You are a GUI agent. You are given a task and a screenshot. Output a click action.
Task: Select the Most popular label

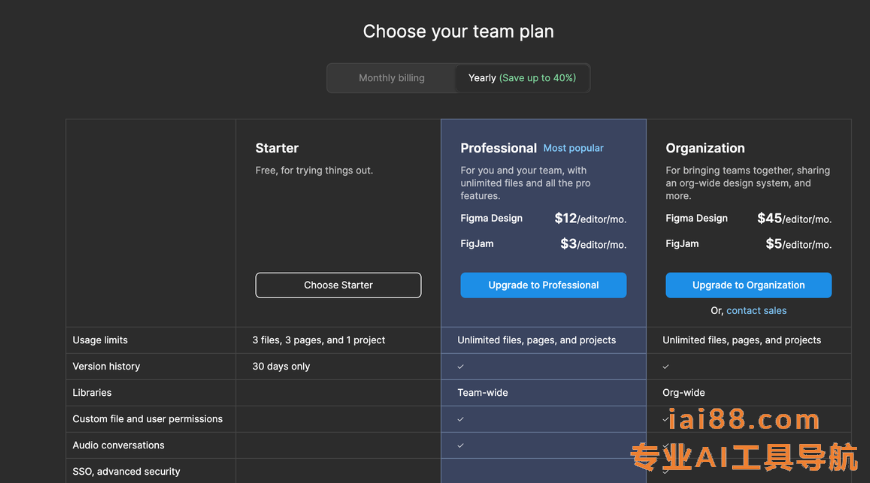[573, 148]
